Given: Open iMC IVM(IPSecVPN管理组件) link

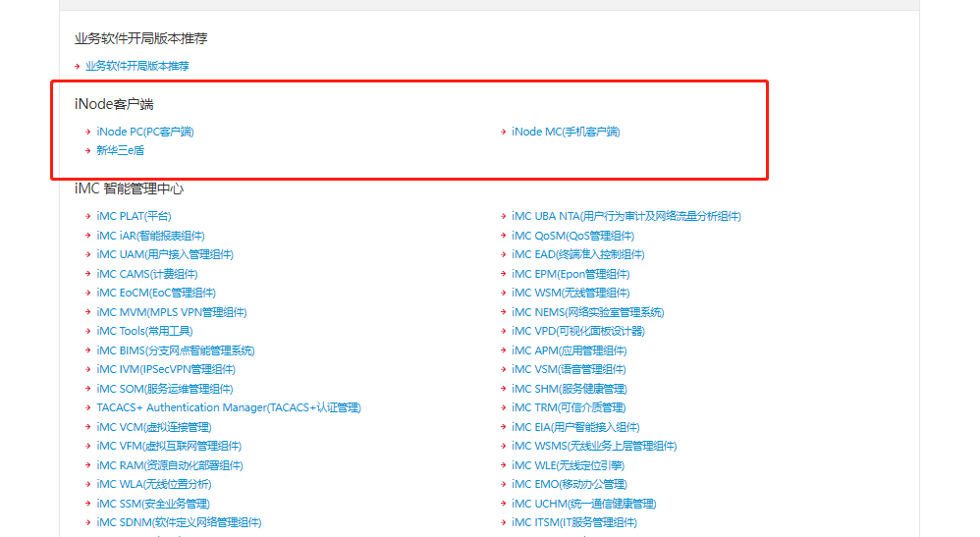Looking at the screenshot, I should point(166,369).
